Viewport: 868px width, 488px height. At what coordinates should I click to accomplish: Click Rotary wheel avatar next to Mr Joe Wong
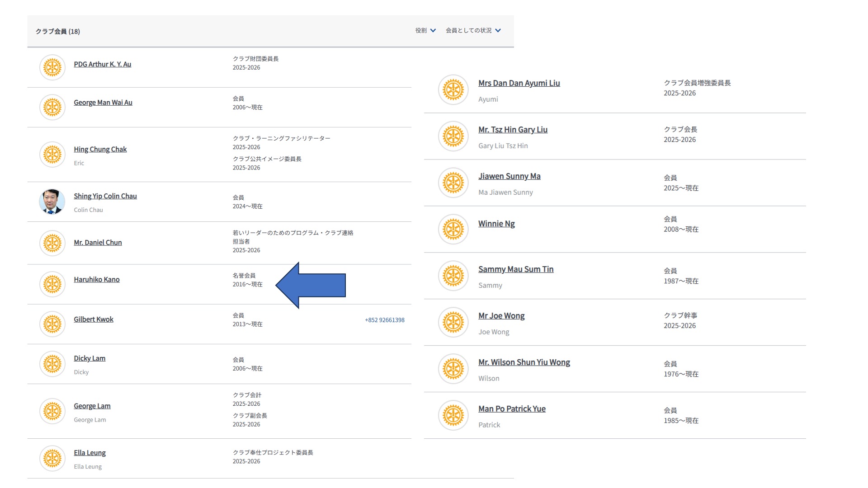tap(453, 322)
